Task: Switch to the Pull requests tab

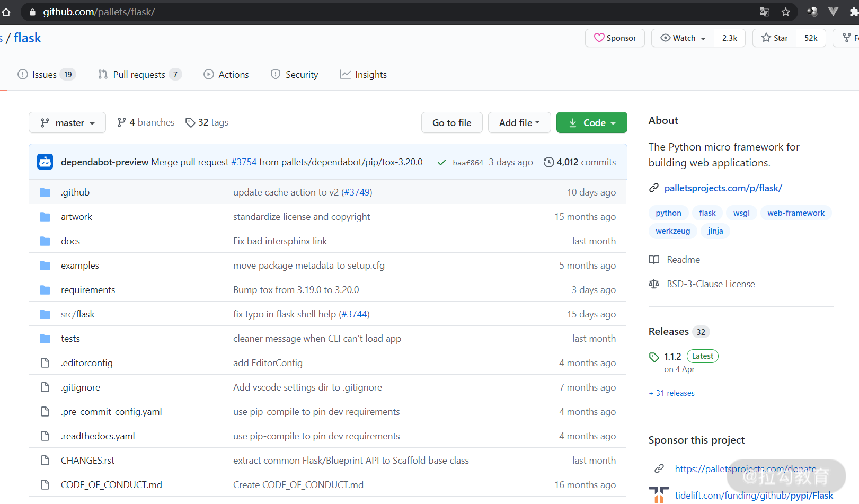Action: pyautogui.click(x=139, y=74)
